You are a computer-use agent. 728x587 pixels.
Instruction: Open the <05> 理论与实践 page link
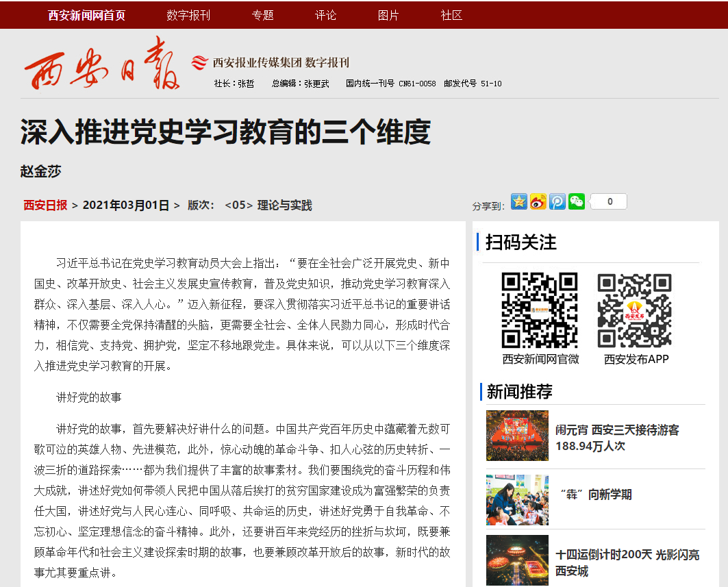pos(268,205)
